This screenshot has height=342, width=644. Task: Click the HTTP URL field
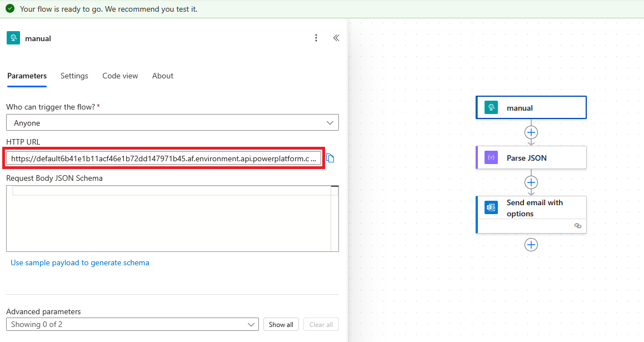(163, 158)
